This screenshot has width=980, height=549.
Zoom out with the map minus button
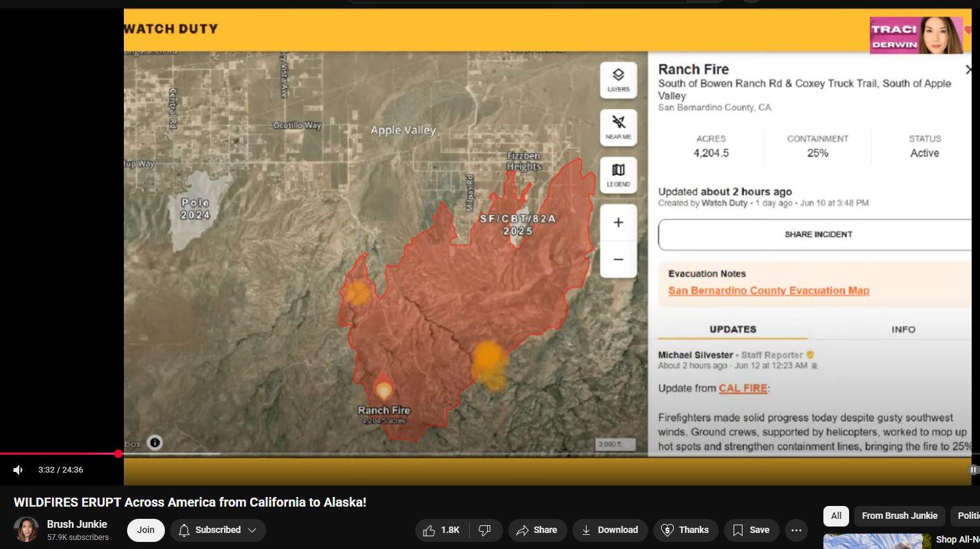pyautogui.click(x=618, y=259)
